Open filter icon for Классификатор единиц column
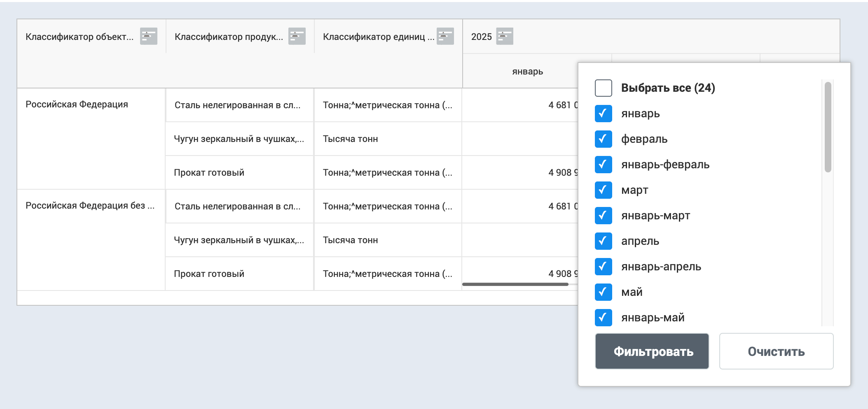868x409 pixels. click(445, 36)
